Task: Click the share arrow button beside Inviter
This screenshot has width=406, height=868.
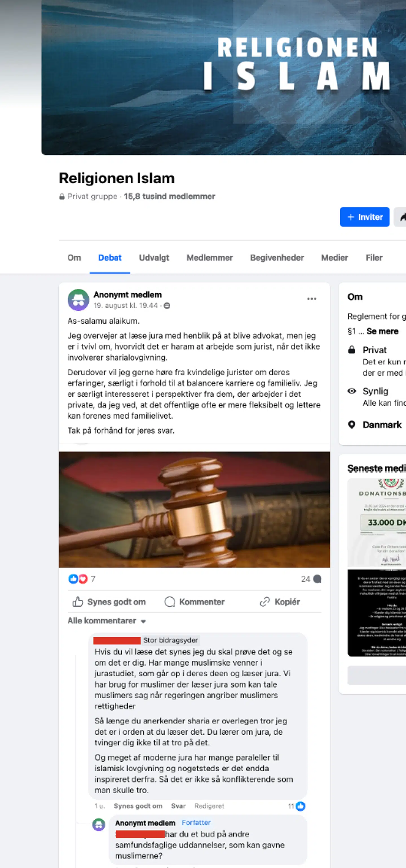Action: point(401,217)
